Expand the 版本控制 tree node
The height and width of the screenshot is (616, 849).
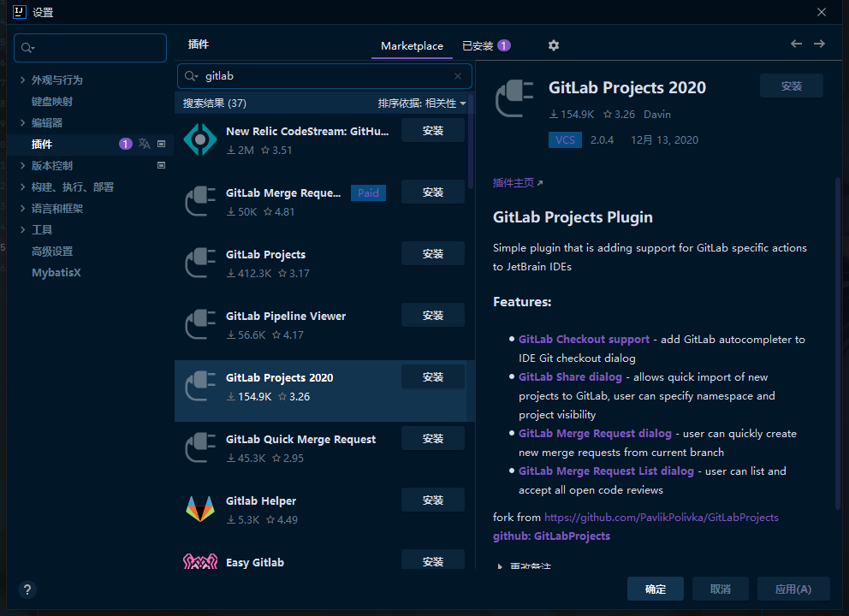pos(23,165)
